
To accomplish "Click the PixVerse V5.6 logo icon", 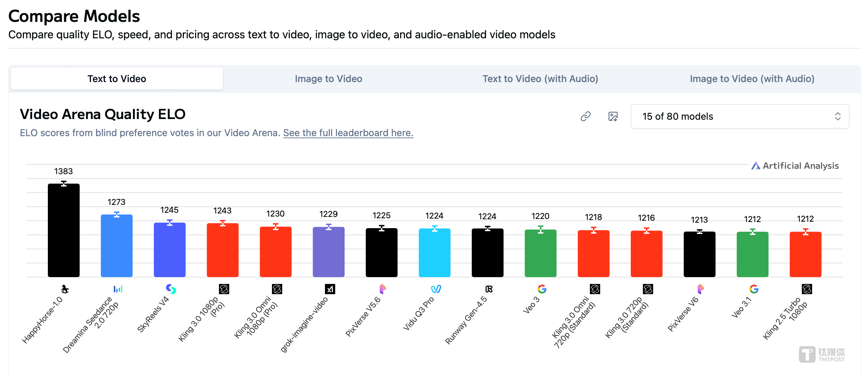I will point(383,289).
